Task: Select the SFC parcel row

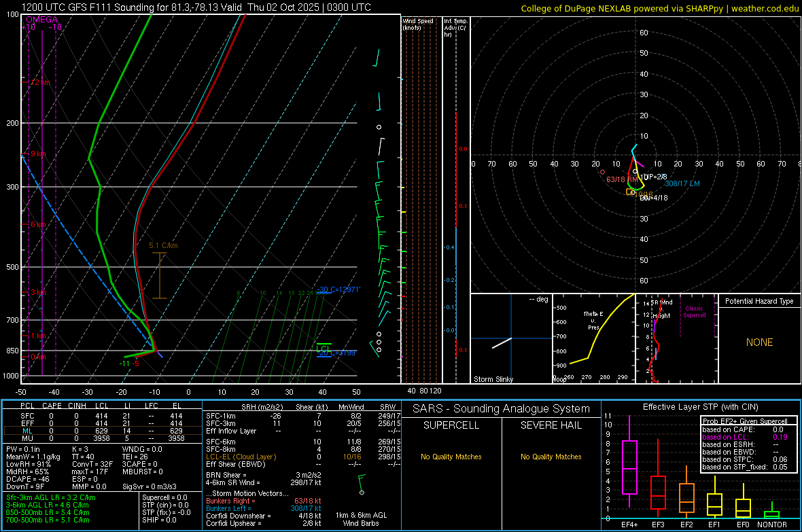Action: [103, 416]
